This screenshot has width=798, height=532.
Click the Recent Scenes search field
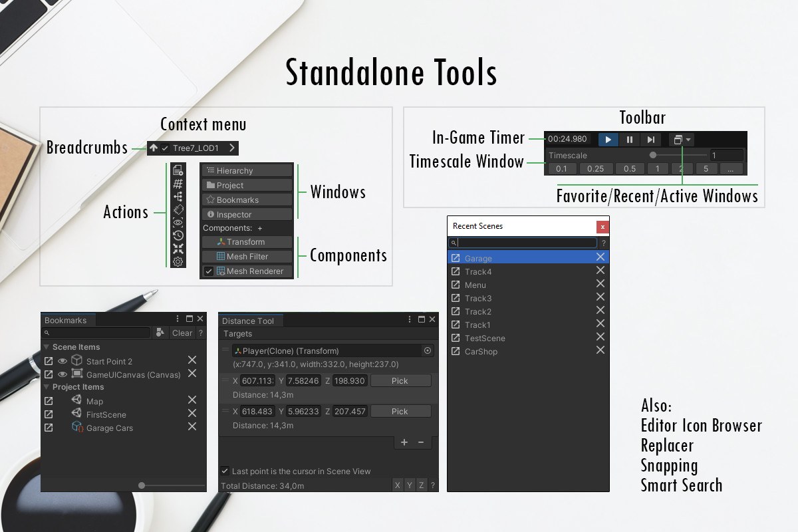pos(523,243)
